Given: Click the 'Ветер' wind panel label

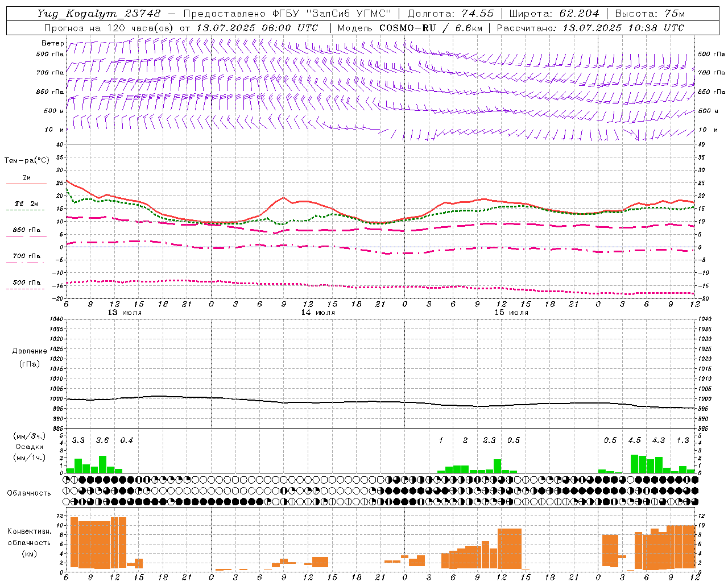Looking at the screenshot, I should [52, 43].
